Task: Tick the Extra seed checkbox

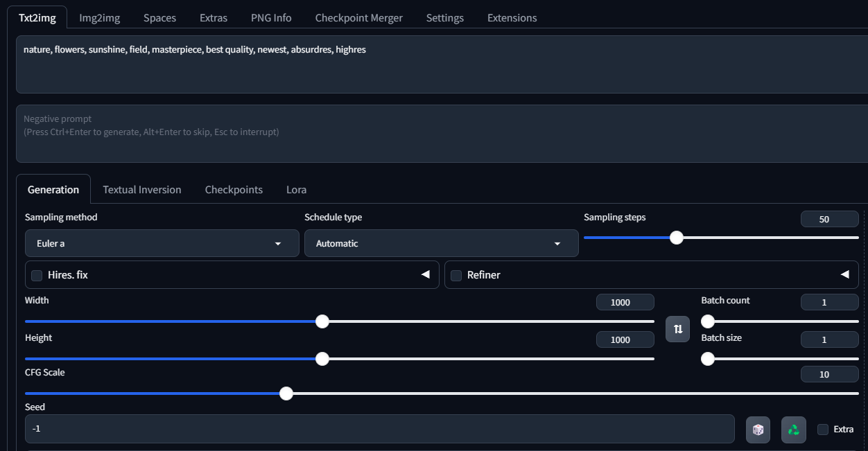Action: coord(823,430)
